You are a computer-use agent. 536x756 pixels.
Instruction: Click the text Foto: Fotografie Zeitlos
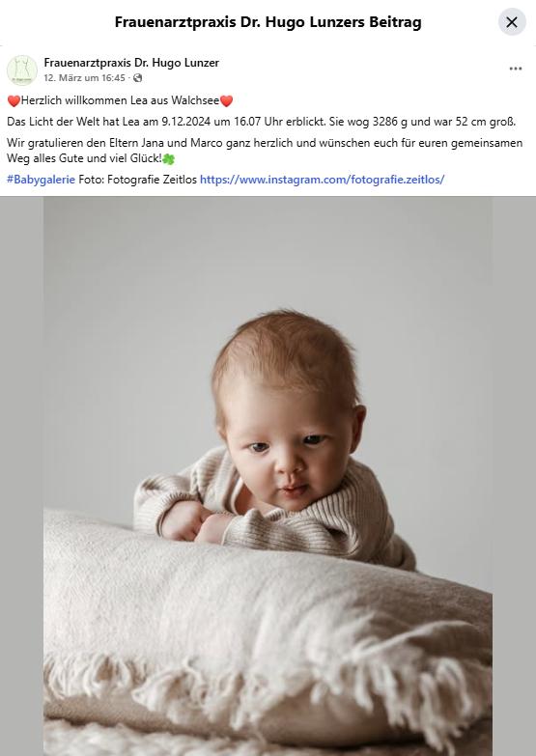[x=137, y=180]
